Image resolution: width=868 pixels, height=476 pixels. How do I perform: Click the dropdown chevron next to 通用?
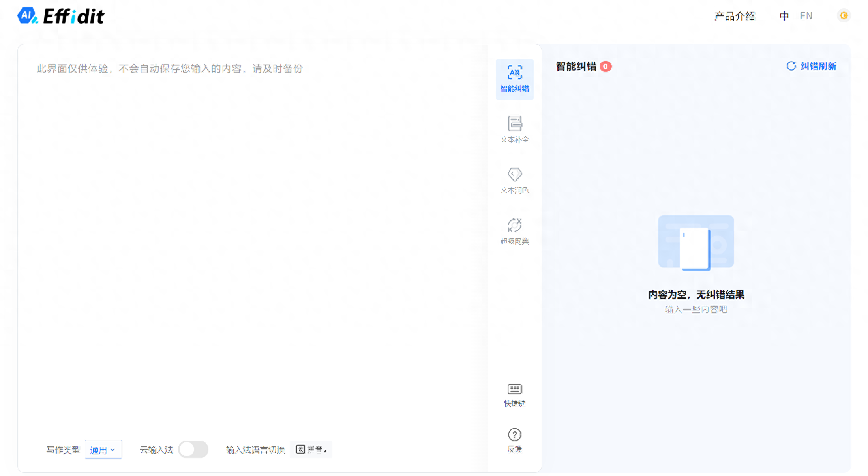pyautogui.click(x=113, y=450)
